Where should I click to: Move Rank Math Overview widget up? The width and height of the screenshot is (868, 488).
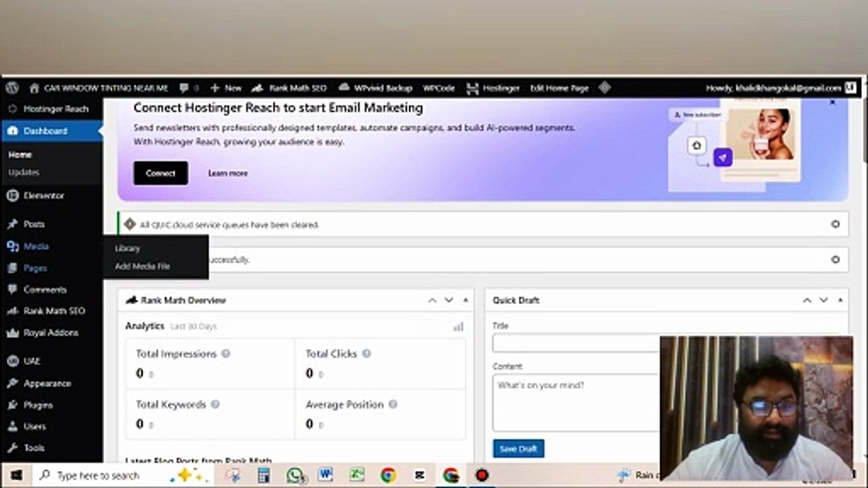[x=432, y=300]
